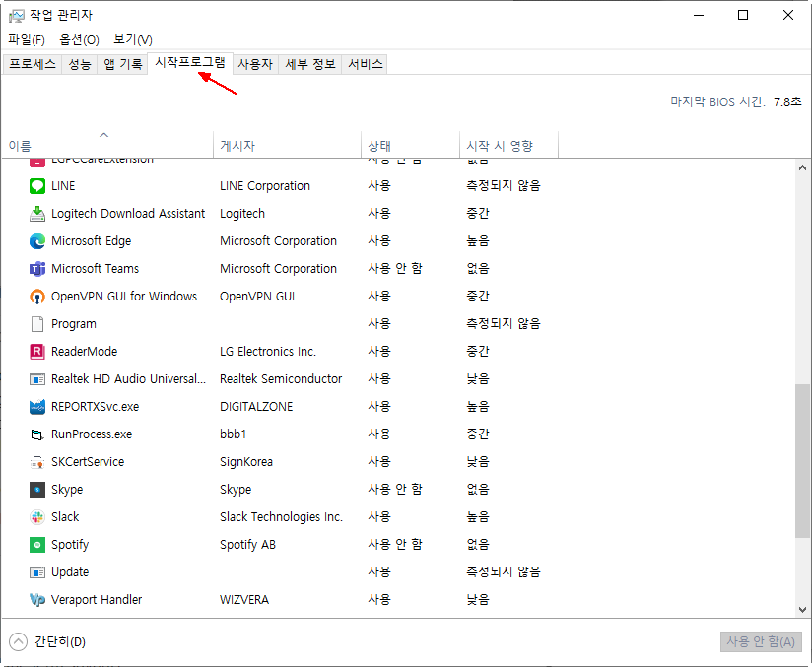
Task: Open the 파일(F) menu
Action: (27, 39)
